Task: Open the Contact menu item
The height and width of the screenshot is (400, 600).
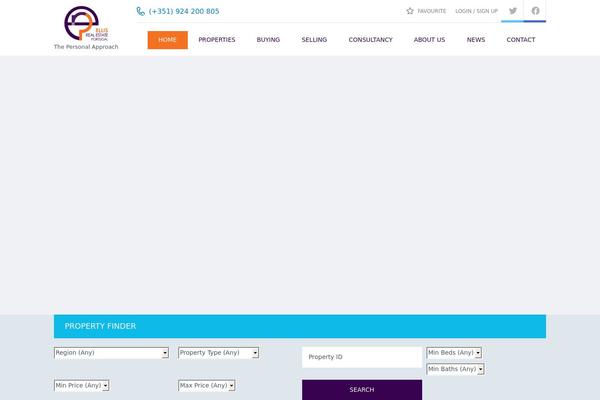Action: pos(521,40)
